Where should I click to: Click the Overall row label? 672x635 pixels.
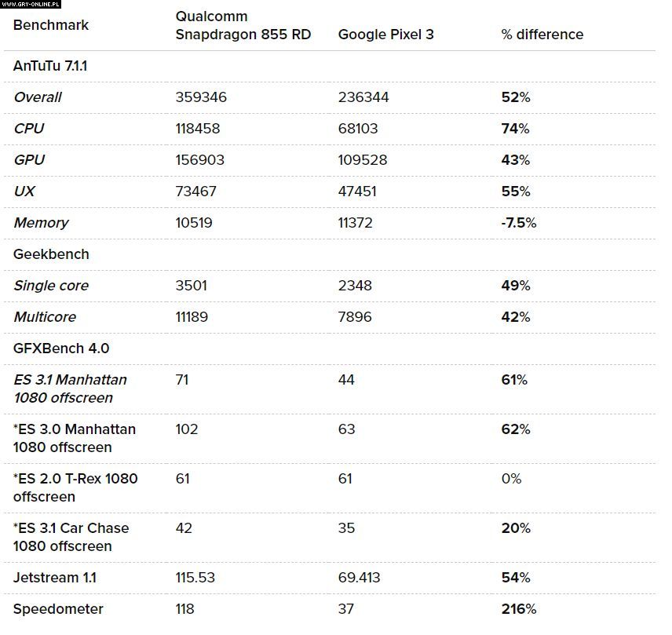(38, 97)
